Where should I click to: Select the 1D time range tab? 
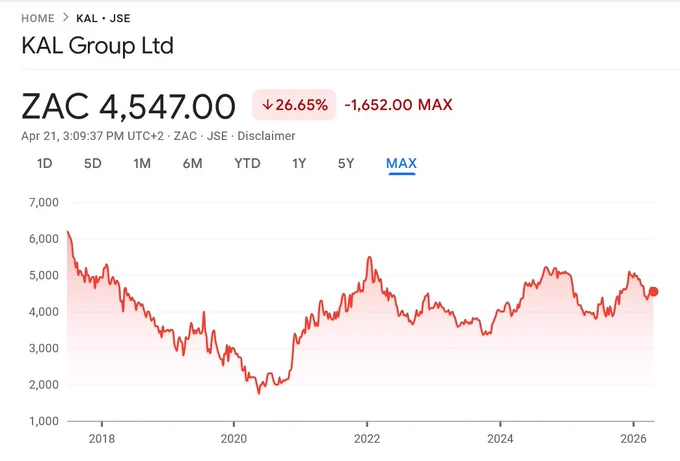(45, 163)
